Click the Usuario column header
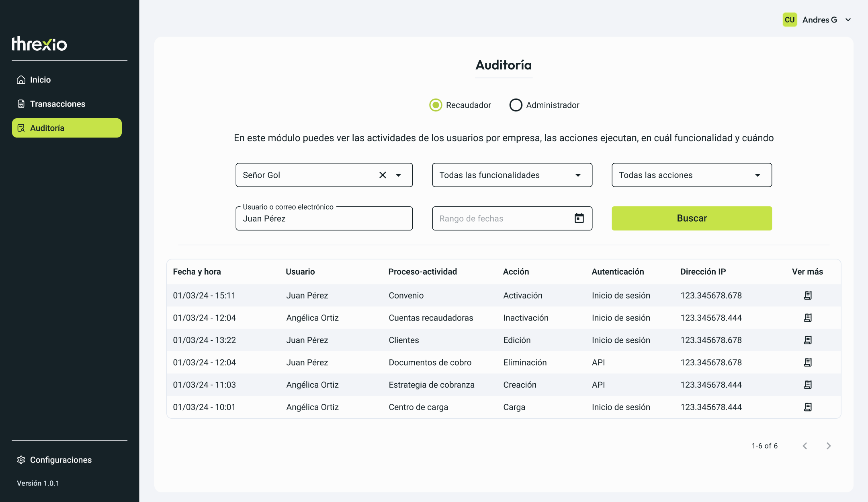This screenshot has width=868, height=502. click(300, 272)
